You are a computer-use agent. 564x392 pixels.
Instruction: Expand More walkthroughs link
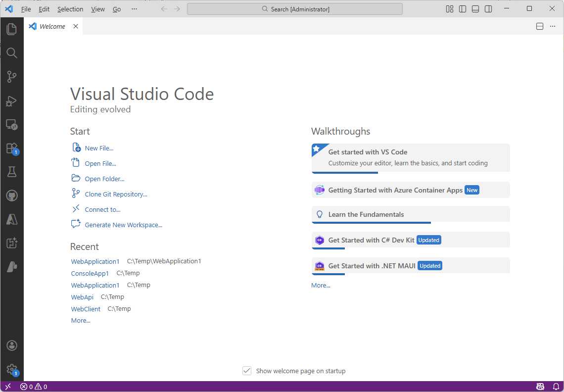pos(321,285)
